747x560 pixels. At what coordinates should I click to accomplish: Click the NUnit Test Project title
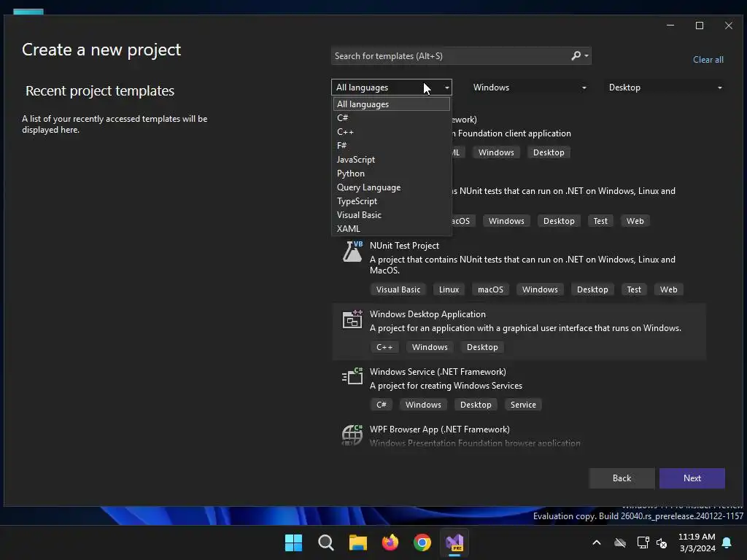[404, 246]
